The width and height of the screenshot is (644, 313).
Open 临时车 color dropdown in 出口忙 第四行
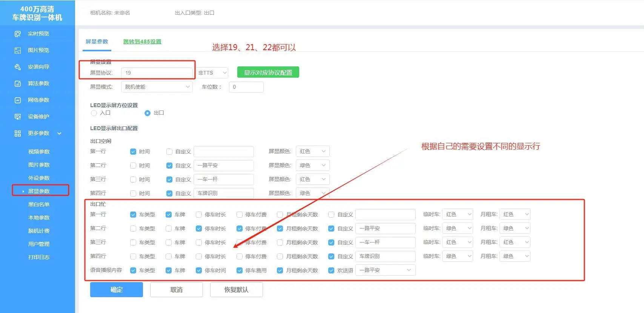458,256
